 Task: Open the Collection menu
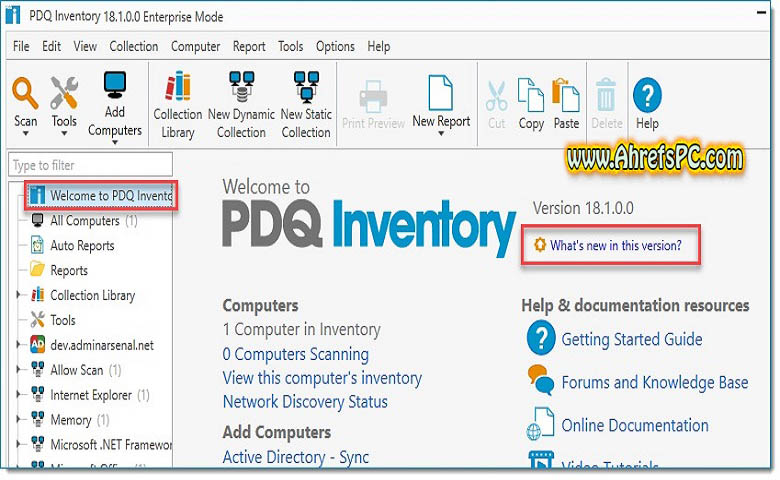133,46
